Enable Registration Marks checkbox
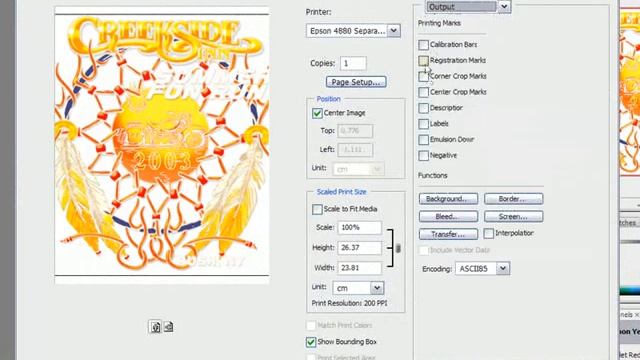 tap(424, 60)
